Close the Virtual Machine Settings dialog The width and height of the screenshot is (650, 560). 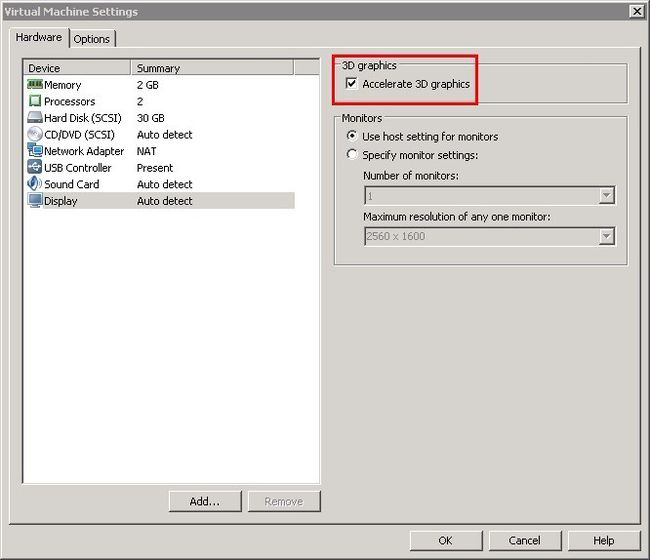click(637, 11)
